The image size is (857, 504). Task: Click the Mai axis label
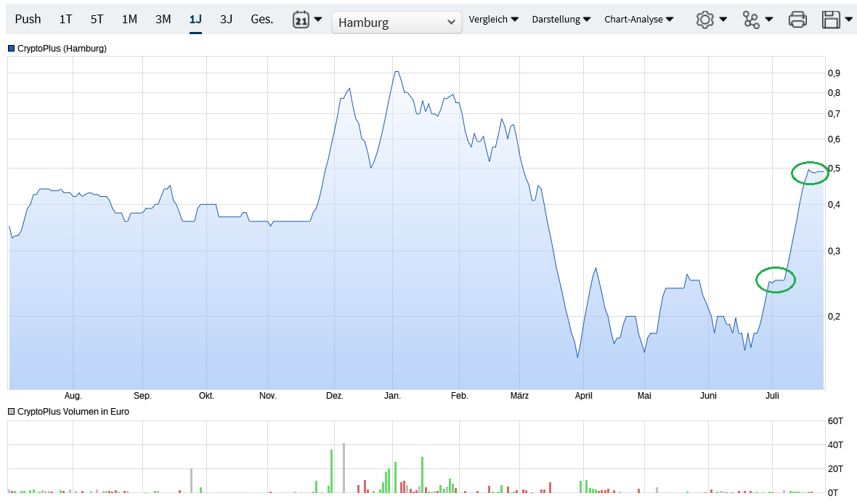coord(644,396)
